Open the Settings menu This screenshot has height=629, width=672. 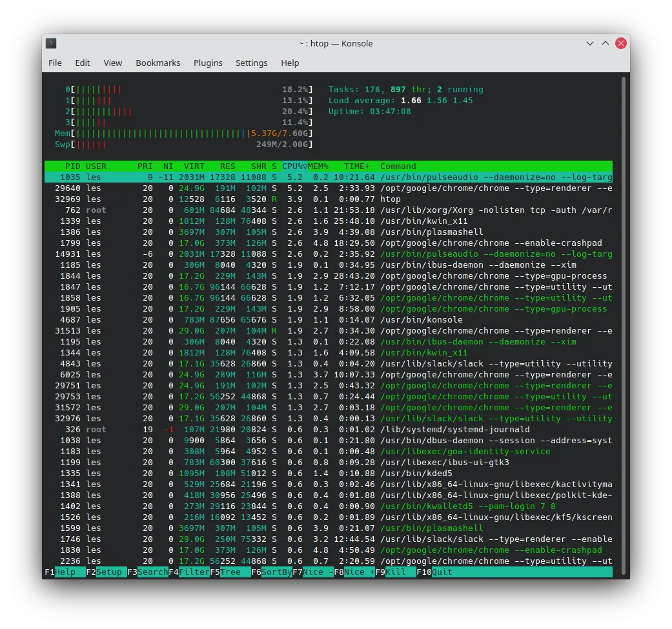tap(251, 63)
